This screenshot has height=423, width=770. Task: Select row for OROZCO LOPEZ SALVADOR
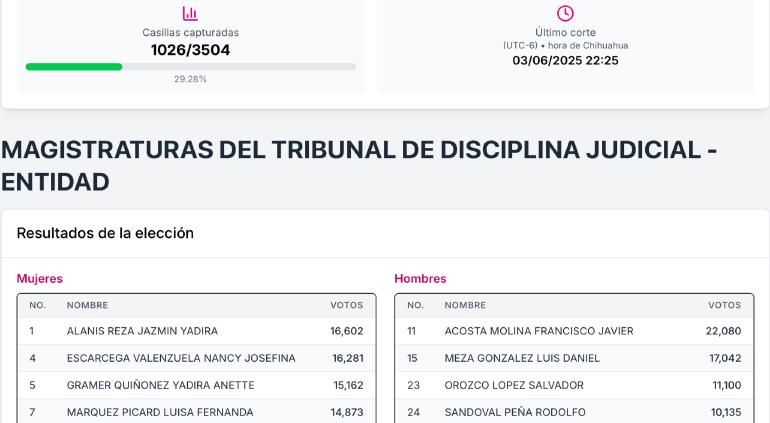click(574, 385)
